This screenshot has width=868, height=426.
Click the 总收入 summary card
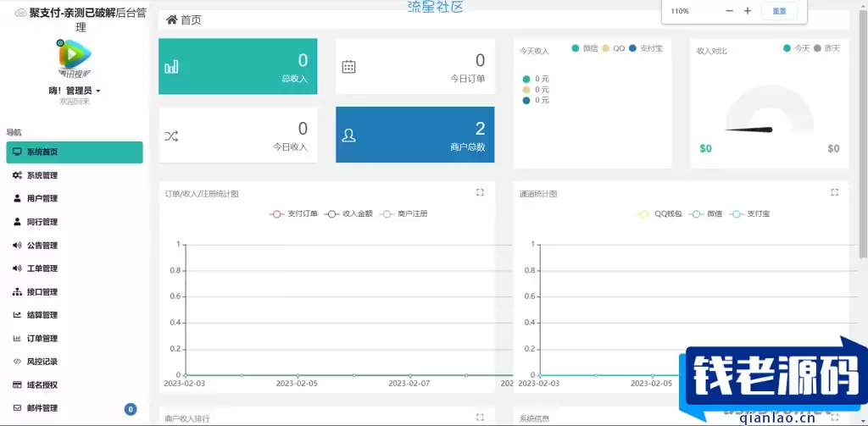pyautogui.click(x=238, y=66)
